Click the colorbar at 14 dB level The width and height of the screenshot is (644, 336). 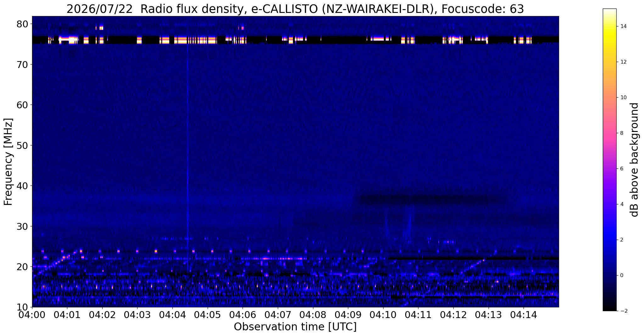tap(609, 26)
